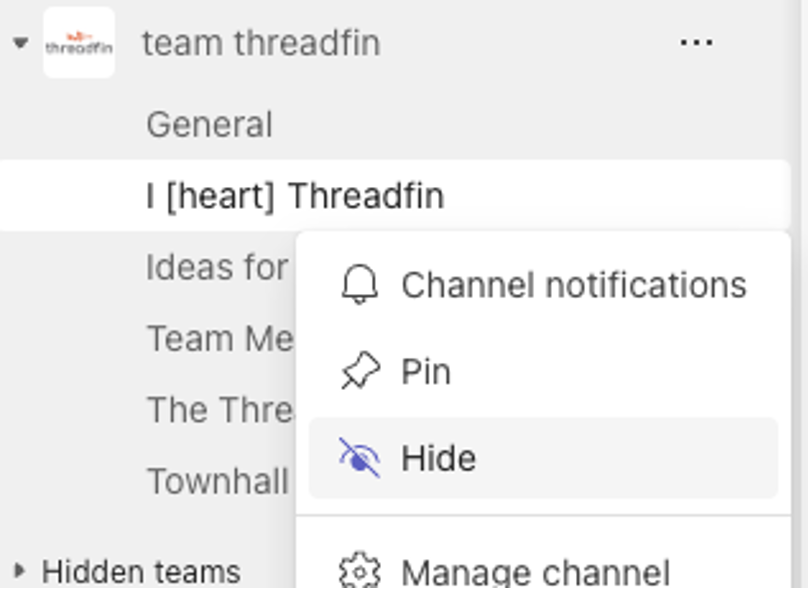808x592 pixels.
Task: Choose Hide in the channel menu
Action: (x=543, y=458)
